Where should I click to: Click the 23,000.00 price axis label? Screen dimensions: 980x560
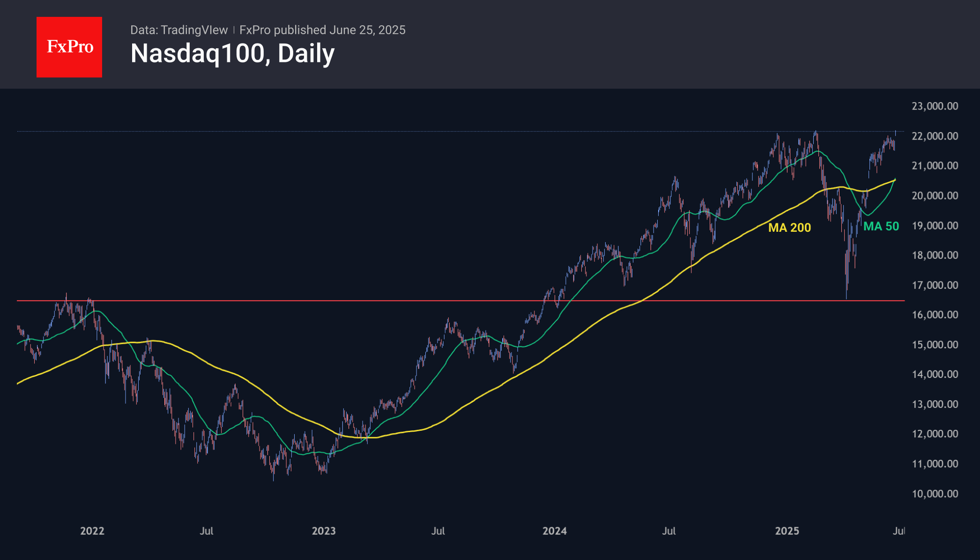coord(935,106)
